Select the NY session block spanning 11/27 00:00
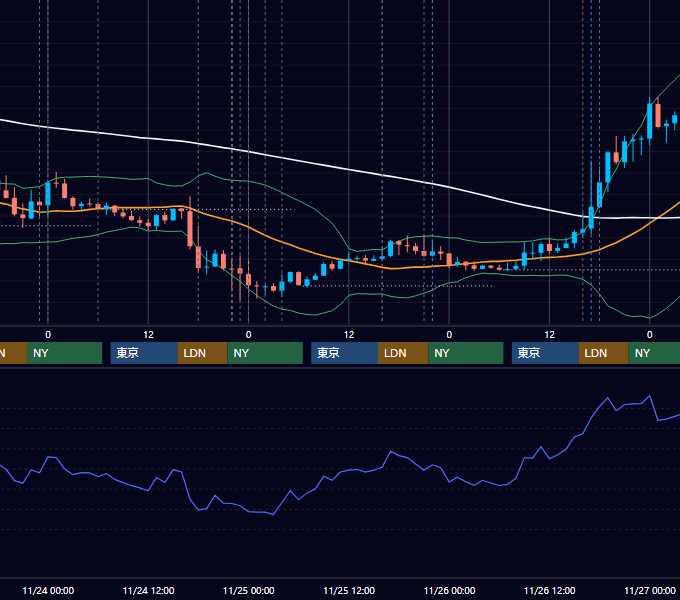 click(654, 353)
